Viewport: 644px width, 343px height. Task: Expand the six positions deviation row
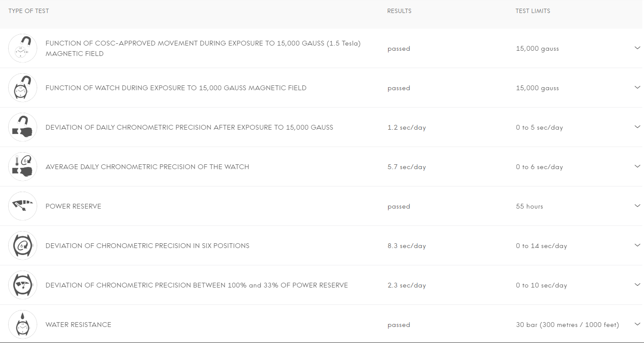tap(637, 245)
